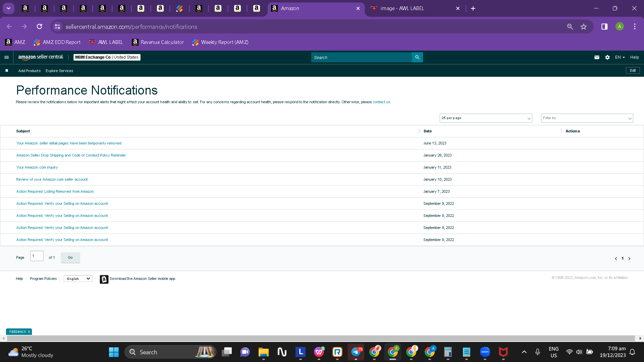Go to previous notifications page arrow
644x362 pixels.
click(x=616, y=258)
